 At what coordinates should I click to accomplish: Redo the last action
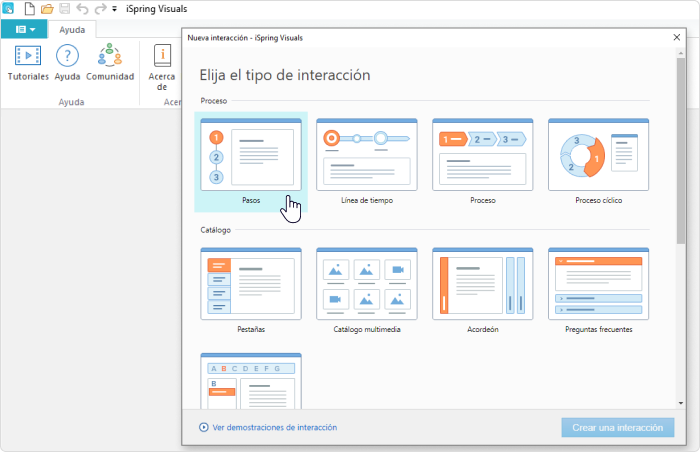(100, 8)
